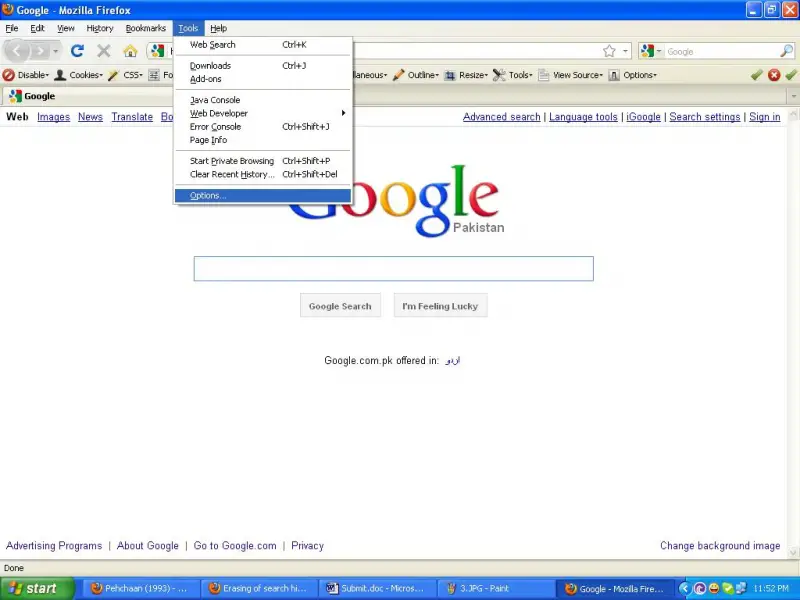Click the page scrollbar down arrow

pos(793,553)
